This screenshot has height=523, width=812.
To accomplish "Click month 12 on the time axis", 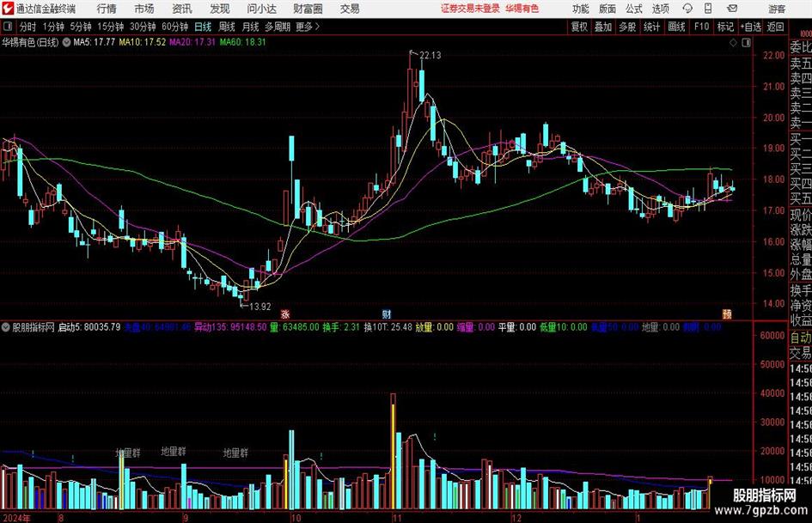I will click(x=516, y=518).
